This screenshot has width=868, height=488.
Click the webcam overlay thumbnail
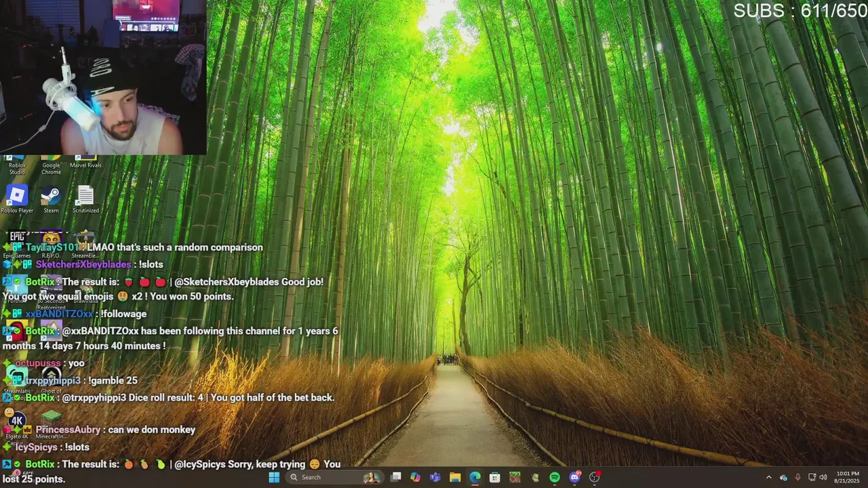click(103, 77)
